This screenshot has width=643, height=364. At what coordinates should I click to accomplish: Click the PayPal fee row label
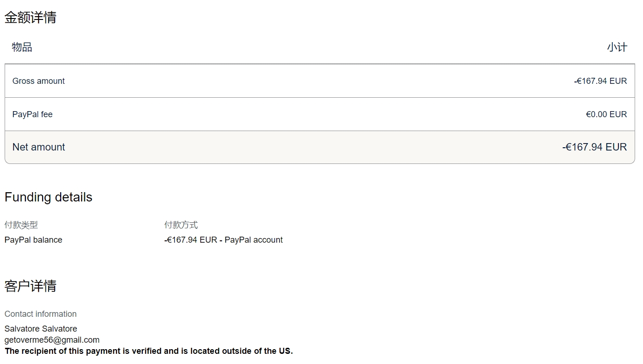click(32, 114)
